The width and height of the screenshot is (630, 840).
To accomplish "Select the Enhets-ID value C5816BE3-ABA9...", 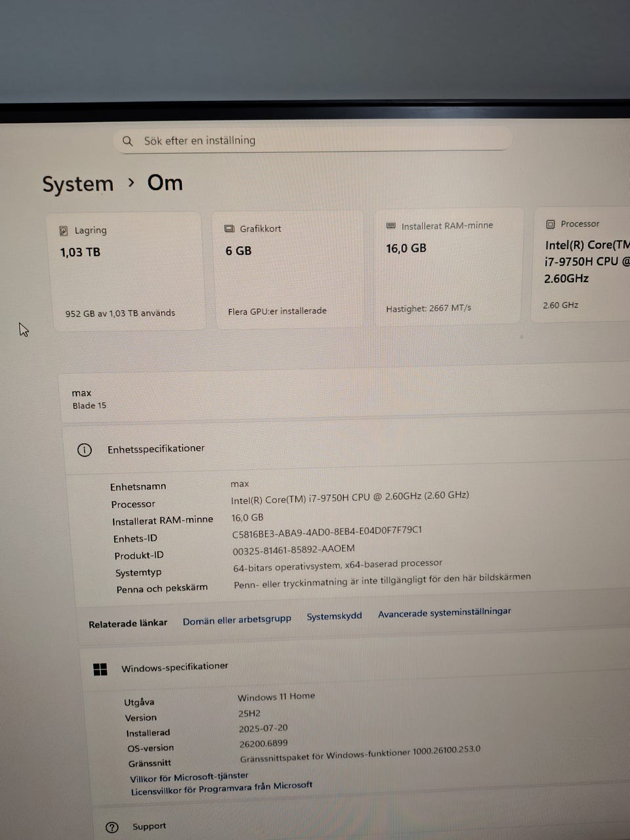I will coord(327,532).
